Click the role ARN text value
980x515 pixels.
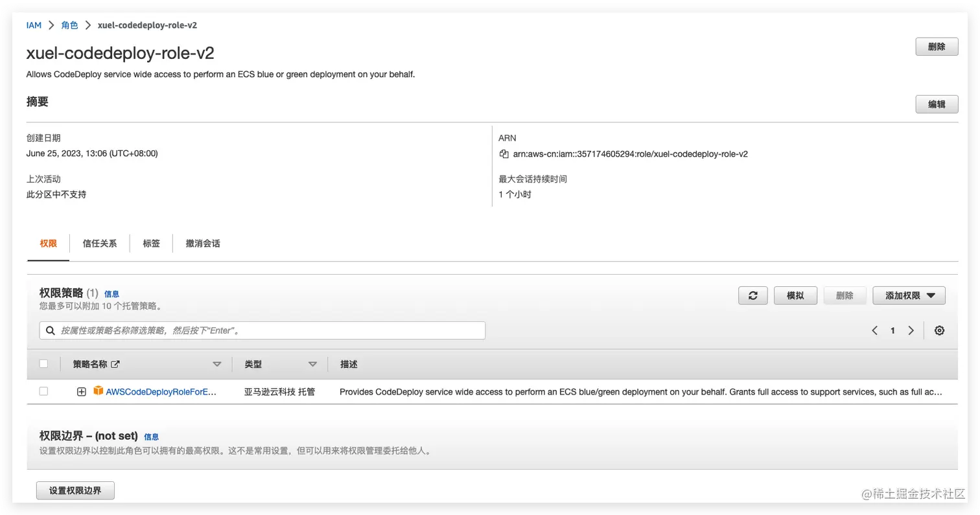tap(631, 154)
